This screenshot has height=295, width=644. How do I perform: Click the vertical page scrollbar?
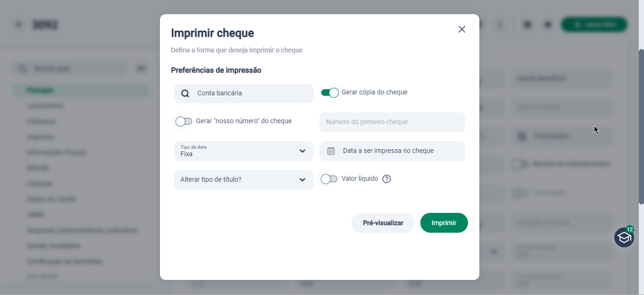tap(641, 126)
